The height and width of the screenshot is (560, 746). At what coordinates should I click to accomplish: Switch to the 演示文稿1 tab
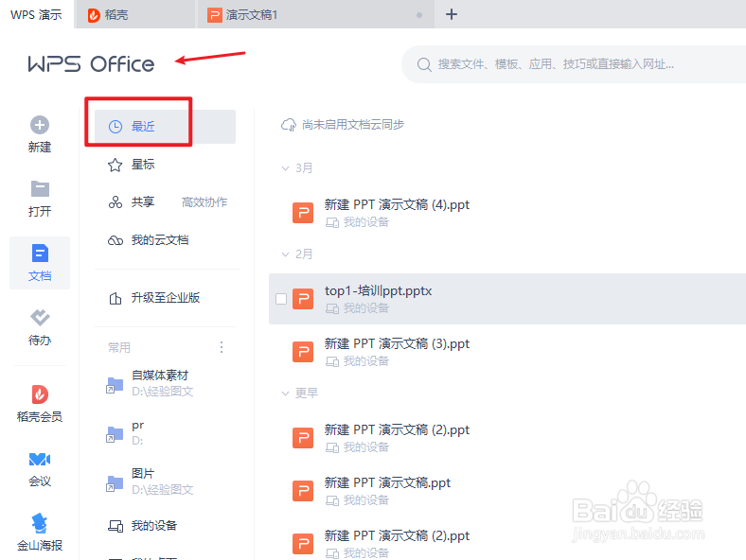(316, 15)
